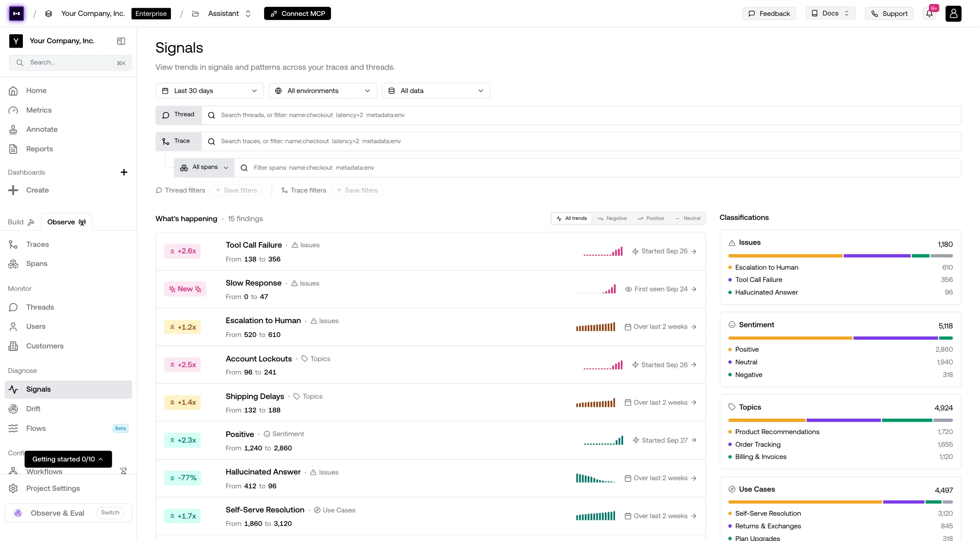The image size is (980, 541).
Task: Open Annotate in the sidebar
Action: 68,129
